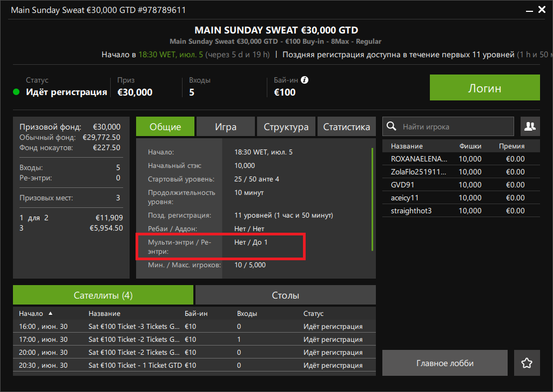Click the 10 минут level duration value
The image size is (553, 392).
248,192
